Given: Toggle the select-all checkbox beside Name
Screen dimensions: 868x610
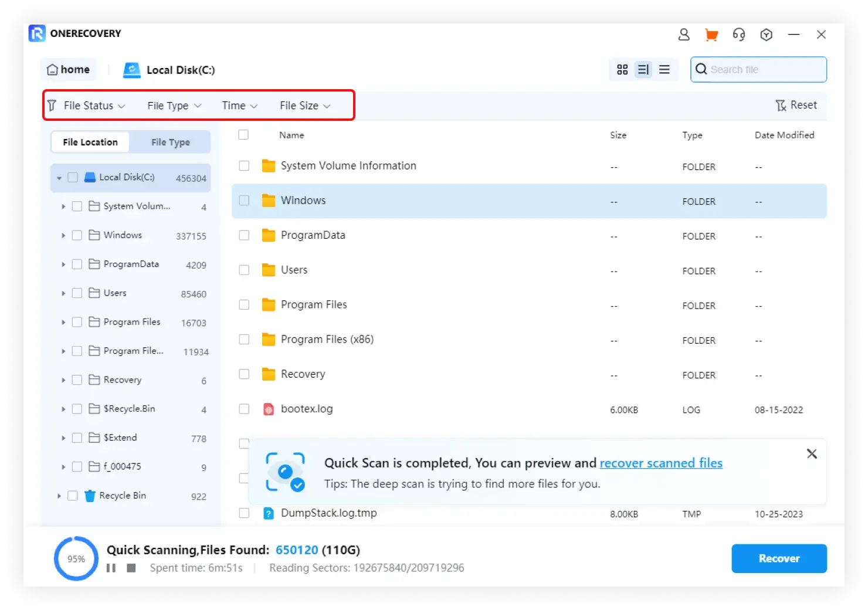Looking at the screenshot, I should tap(243, 135).
